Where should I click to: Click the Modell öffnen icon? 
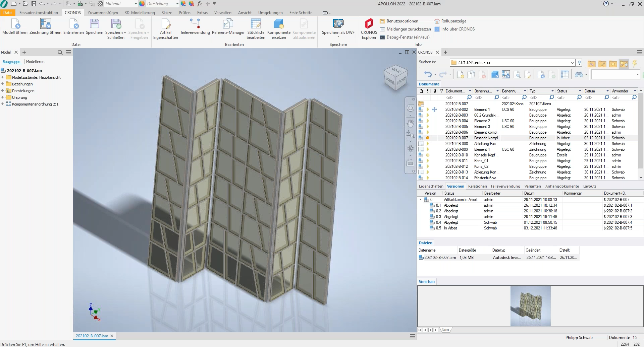point(15,24)
